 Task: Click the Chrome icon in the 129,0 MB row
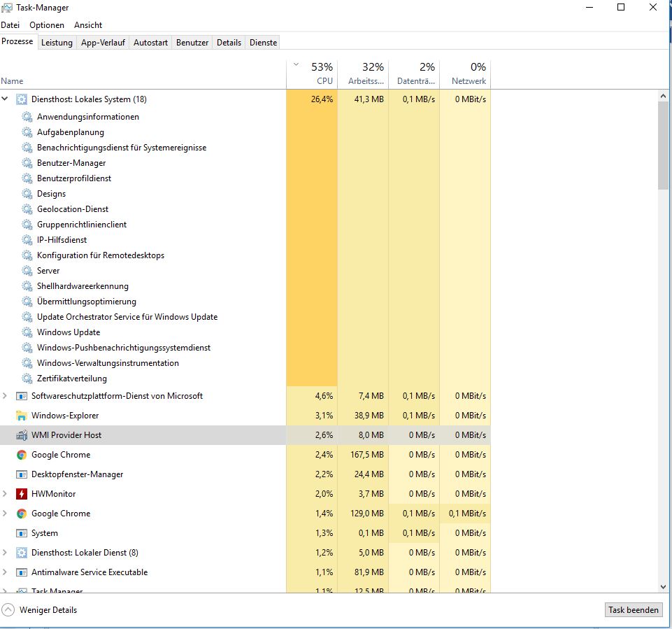click(22, 514)
